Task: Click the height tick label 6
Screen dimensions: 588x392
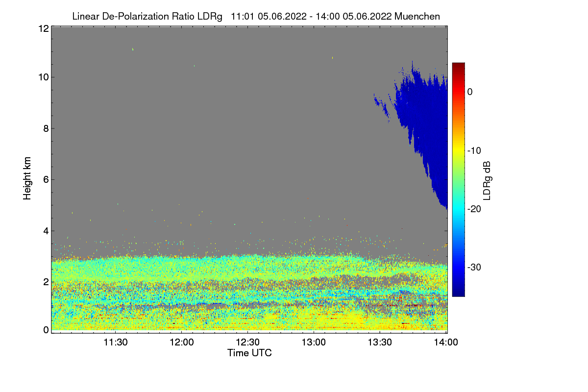Action: coord(46,179)
